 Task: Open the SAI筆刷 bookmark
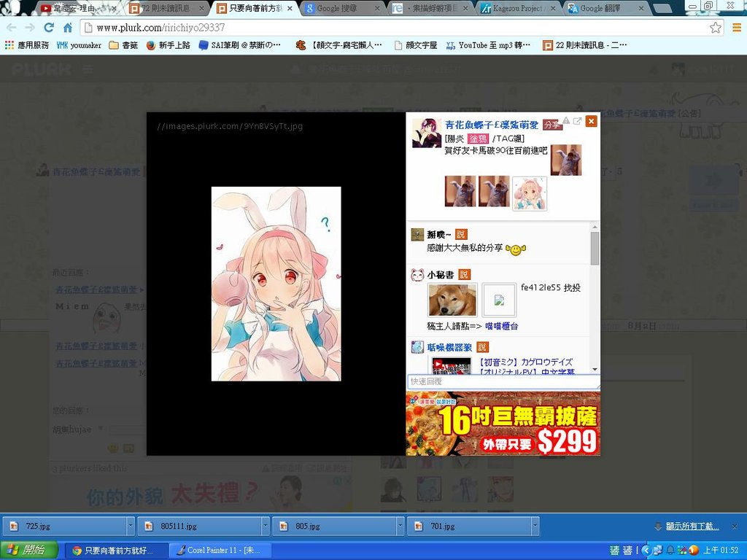click(239, 45)
